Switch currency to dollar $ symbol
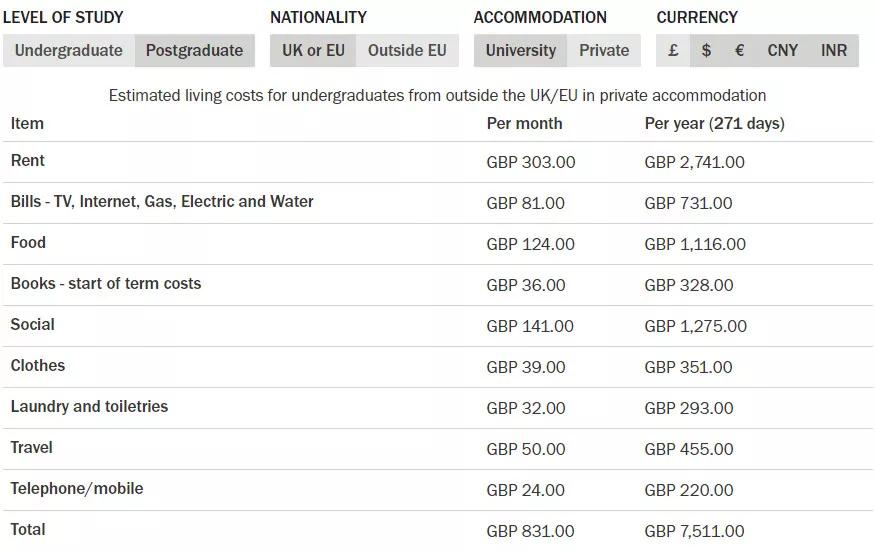 pyautogui.click(x=706, y=50)
